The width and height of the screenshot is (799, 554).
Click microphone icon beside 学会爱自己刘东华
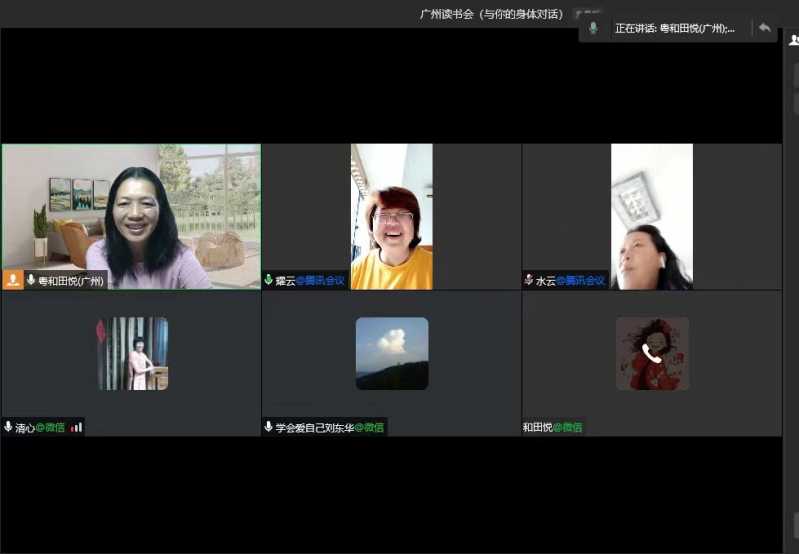pyautogui.click(x=268, y=427)
